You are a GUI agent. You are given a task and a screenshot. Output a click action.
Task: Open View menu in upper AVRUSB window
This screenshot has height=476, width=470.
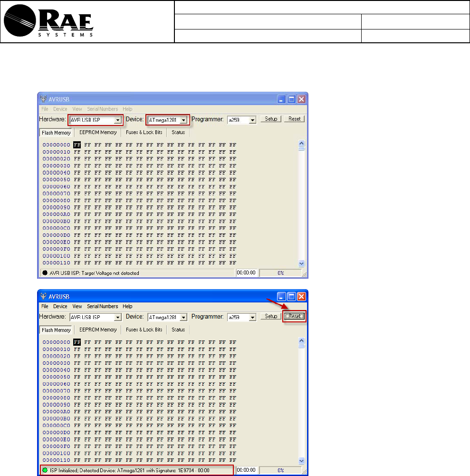click(77, 109)
